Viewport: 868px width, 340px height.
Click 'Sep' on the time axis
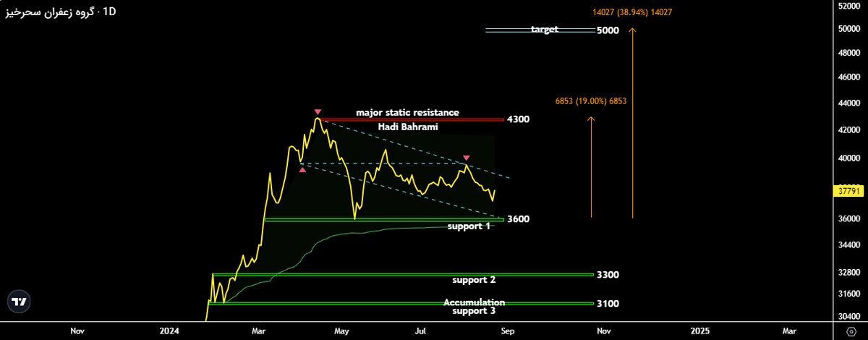[507, 331]
